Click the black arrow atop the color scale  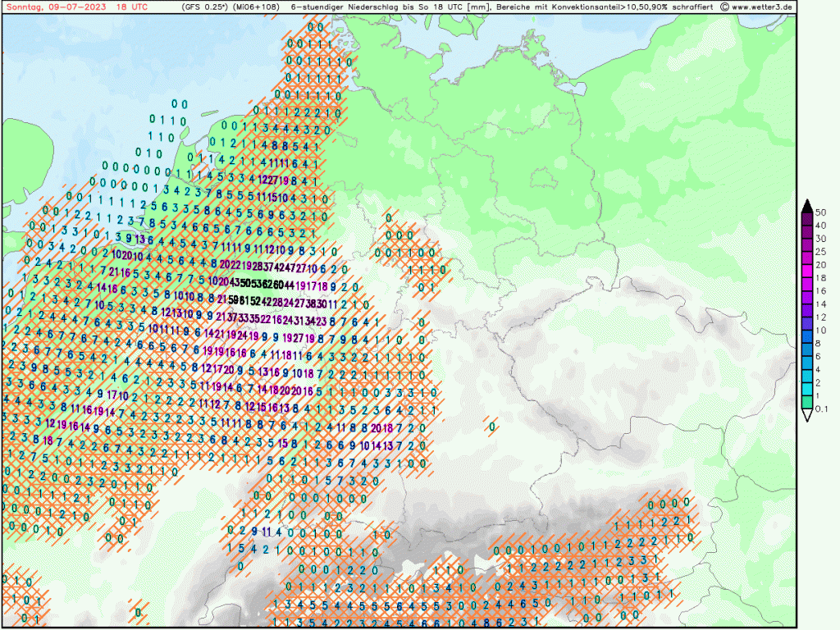pyautogui.click(x=807, y=206)
